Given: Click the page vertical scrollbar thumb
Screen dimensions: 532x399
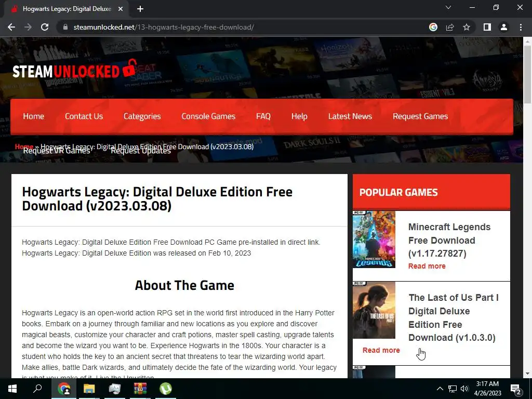Looking at the screenshot, I should [x=527, y=75].
